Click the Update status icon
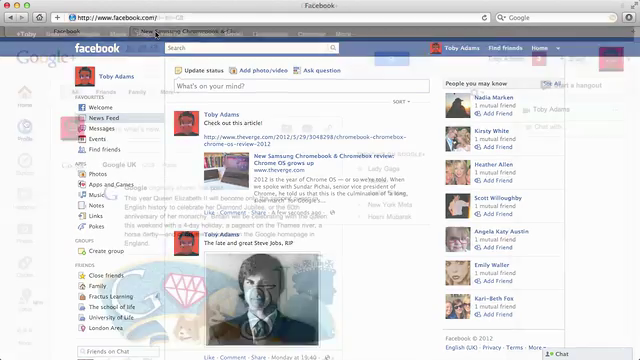The width and height of the screenshot is (640, 360). tap(178, 70)
